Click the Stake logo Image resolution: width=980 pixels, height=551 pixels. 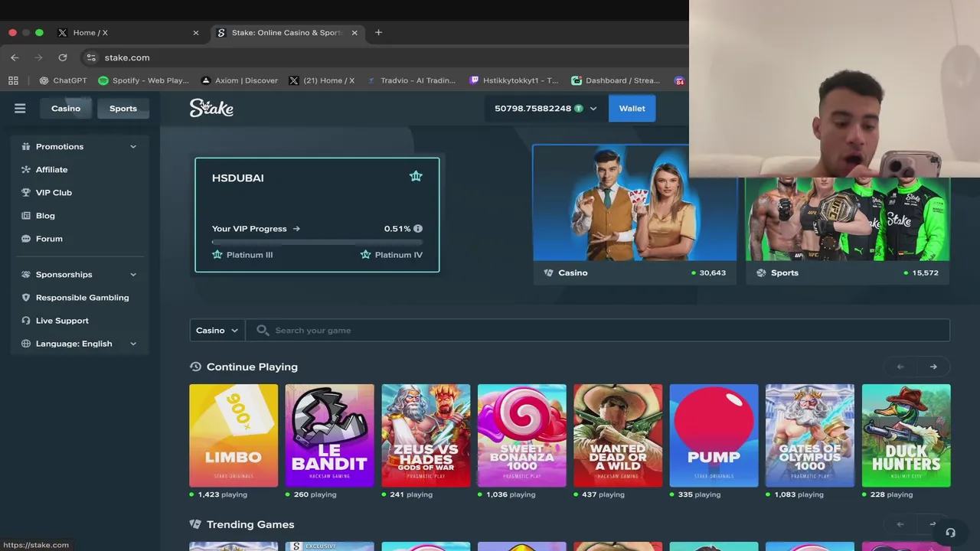coord(211,108)
